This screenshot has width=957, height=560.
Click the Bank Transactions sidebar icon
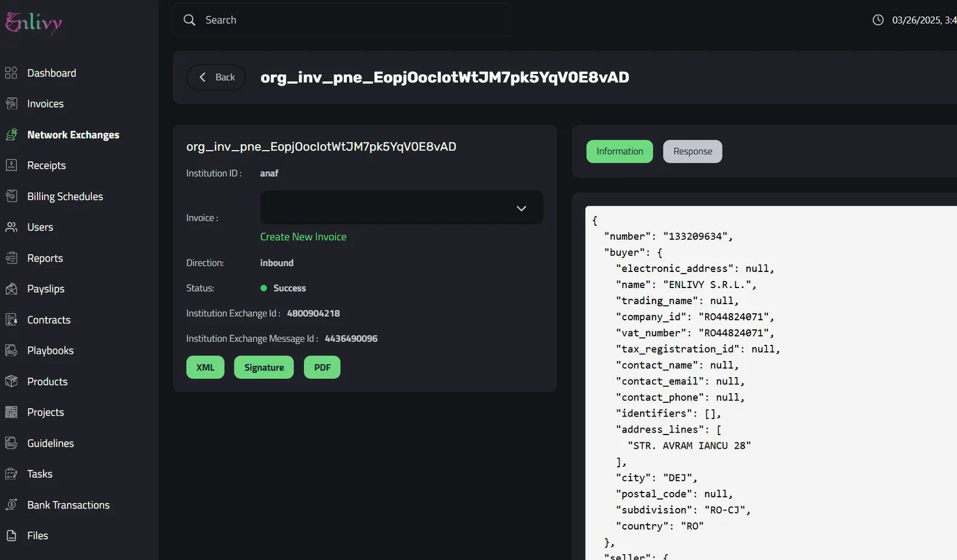click(11, 505)
